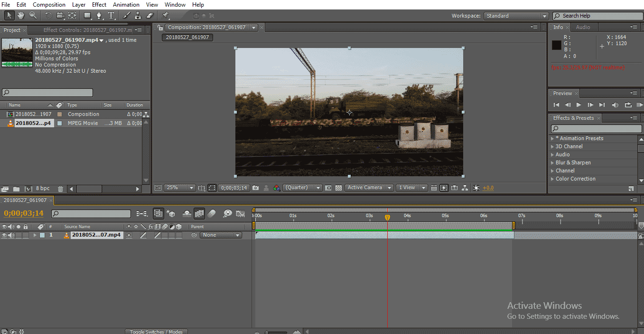Mute audio for layer 1

click(x=11, y=235)
